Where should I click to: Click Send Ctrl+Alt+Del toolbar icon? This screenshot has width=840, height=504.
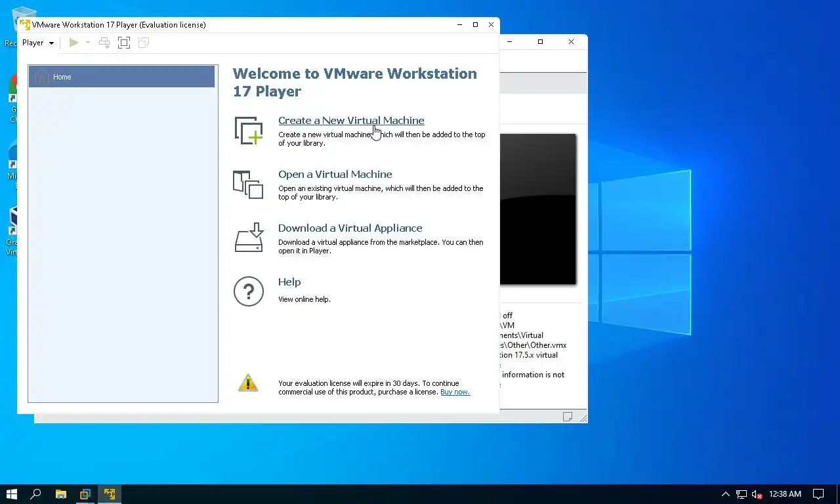[x=104, y=43]
